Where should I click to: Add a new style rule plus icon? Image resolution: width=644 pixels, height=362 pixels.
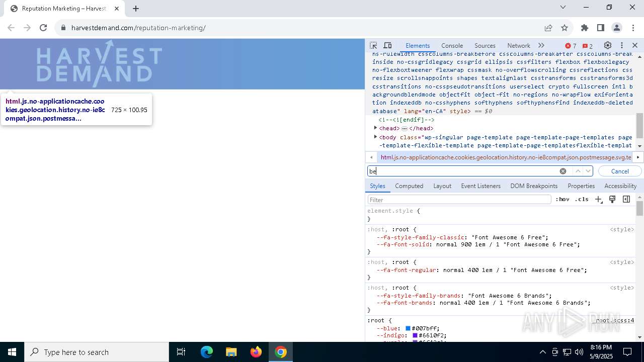[x=598, y=199]
